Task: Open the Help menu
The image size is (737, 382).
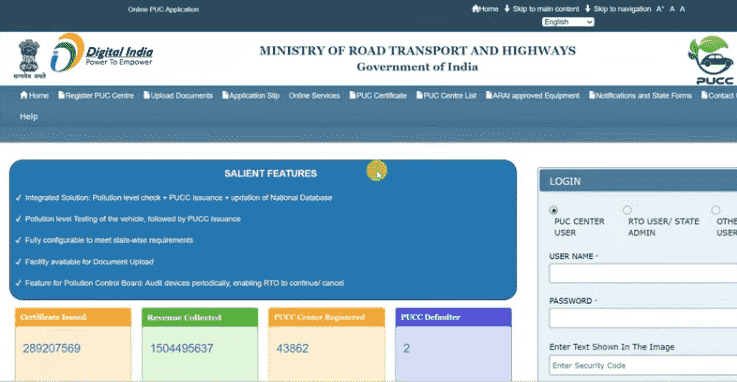Action: (29, 117)
